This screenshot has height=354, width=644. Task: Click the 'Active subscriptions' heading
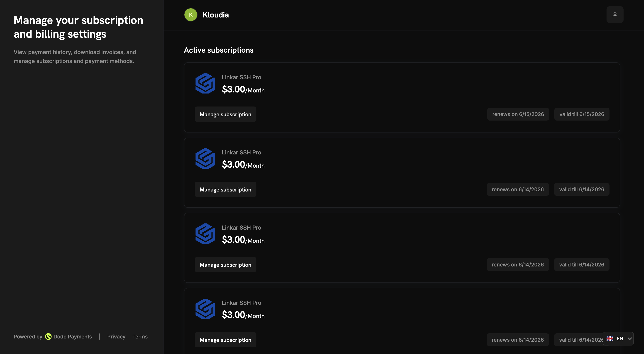218,50
